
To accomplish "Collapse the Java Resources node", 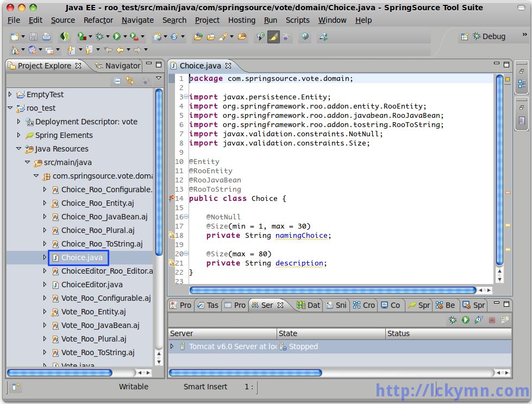I will (18, 148).
